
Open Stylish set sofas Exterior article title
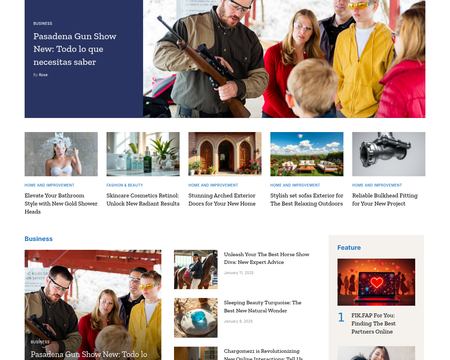[x=307, y=199]
